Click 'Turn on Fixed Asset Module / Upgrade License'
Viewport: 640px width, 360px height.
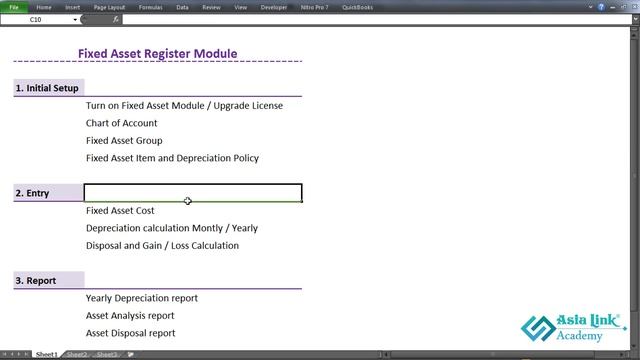point(184,105)
